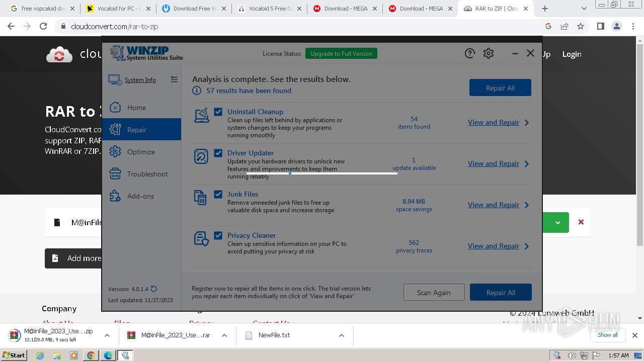Uncheck the Privacy Cleaner checkbox
Viewport: 644px width, 362px height.
coord(218,235)
